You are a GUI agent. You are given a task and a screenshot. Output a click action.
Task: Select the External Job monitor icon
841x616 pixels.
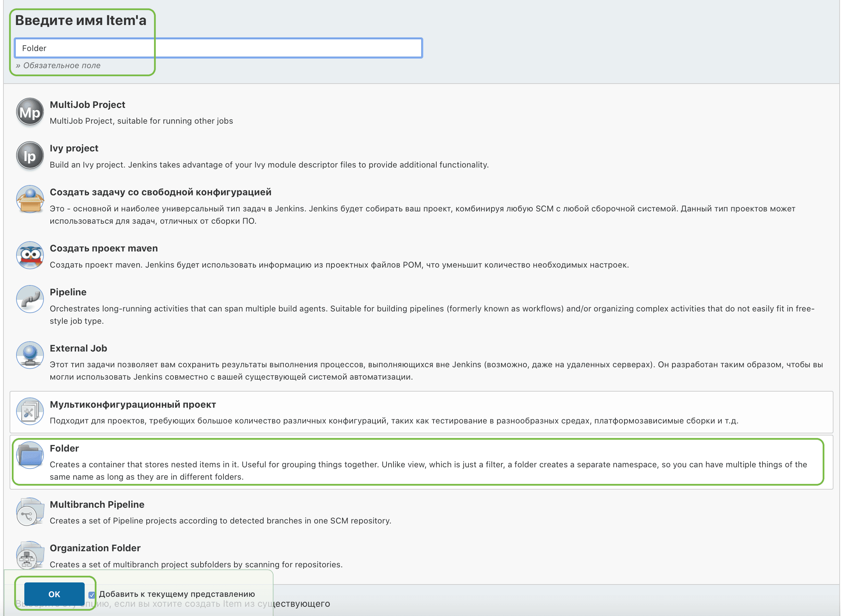point(30,355)
